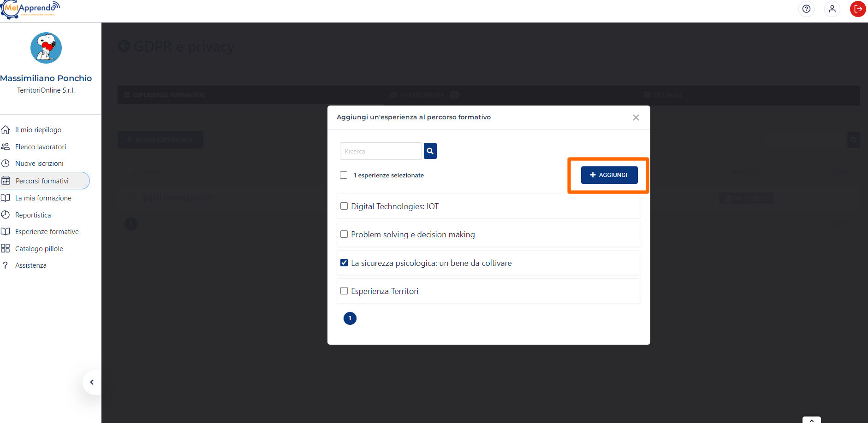Close the add-experience dialog

[x=636, y=117]
